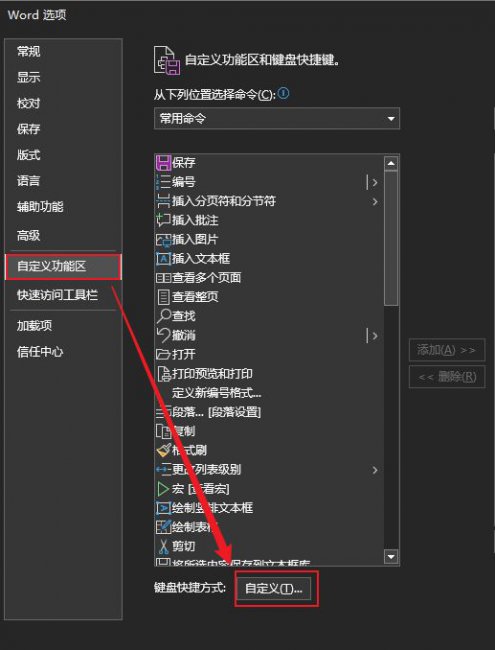This screenshot has width=495, height=650.
Task: Expand the 更改列表级别 submenu arrow
Action: coord(375,470)
